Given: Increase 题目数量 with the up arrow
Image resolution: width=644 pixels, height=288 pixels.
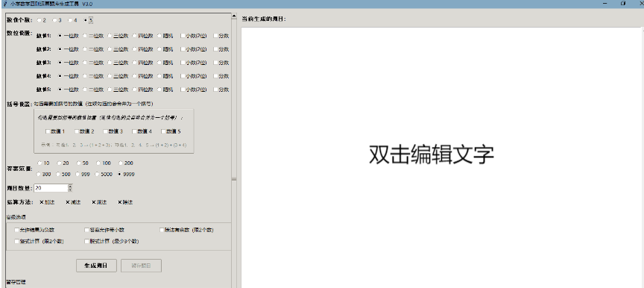Looking at the screenshot, I should click(70, 186).
